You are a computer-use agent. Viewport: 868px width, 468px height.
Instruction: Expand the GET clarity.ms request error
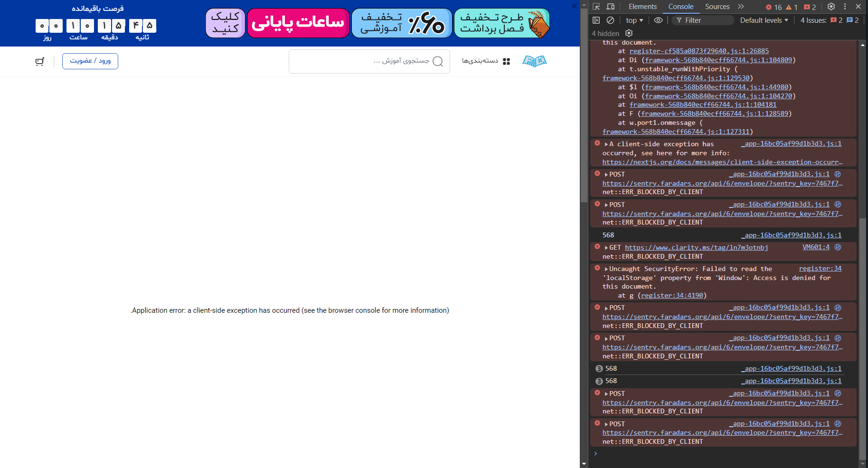[x=606, y=247]
